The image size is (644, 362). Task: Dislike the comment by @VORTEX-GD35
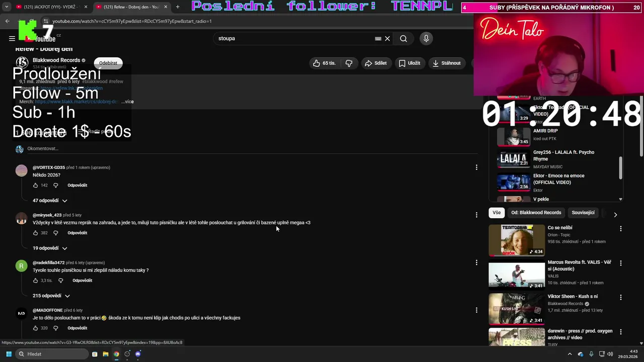[x=55, y=185]
